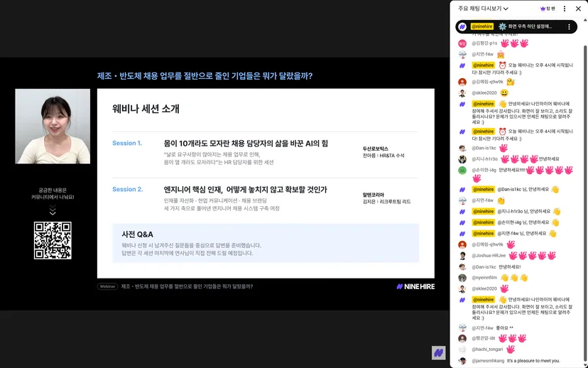
Task: Click username @nyeinnfilm in chat
Action: pos(484,278)
